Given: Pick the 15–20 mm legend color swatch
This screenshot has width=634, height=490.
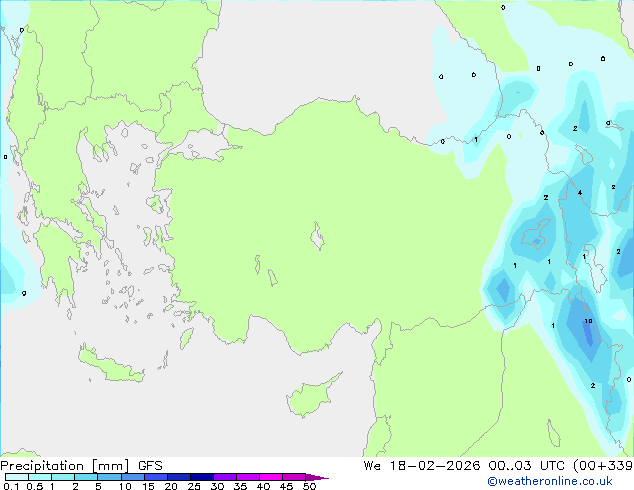Looking at the screenshot, I should (155, 477).
